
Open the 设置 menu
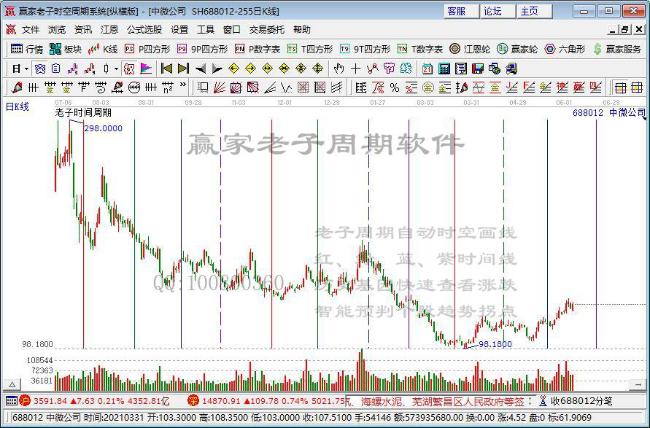point(179,30)
